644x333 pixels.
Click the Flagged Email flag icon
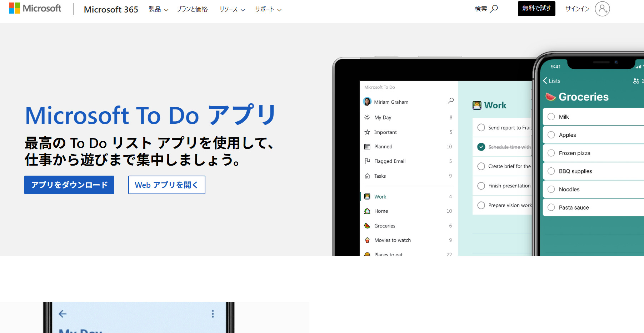[x=367, y=161]
